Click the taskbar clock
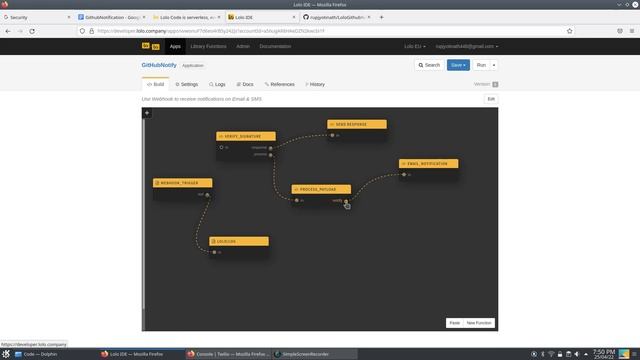The height and width of the screenshot is (360, 640). click(x=604, y=354)
